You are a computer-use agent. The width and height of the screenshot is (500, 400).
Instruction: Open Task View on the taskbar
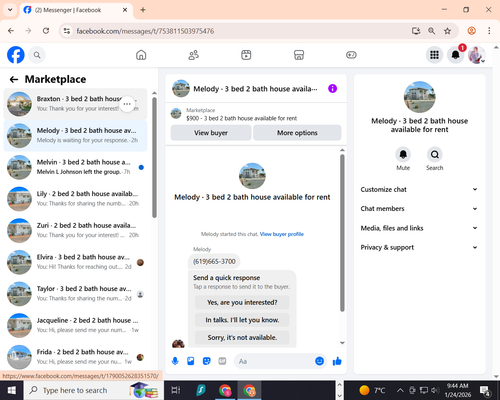[176, 390]
